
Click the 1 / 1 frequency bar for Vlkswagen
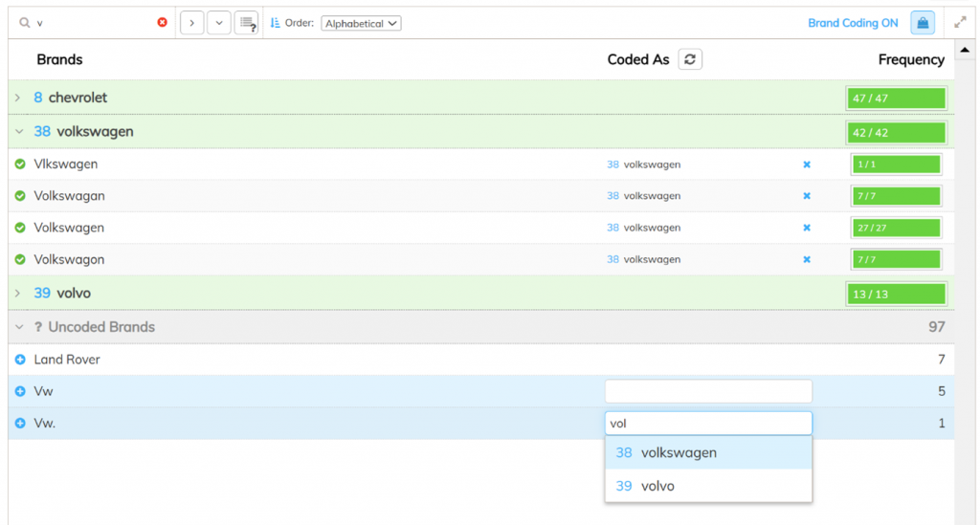point(896,164)
